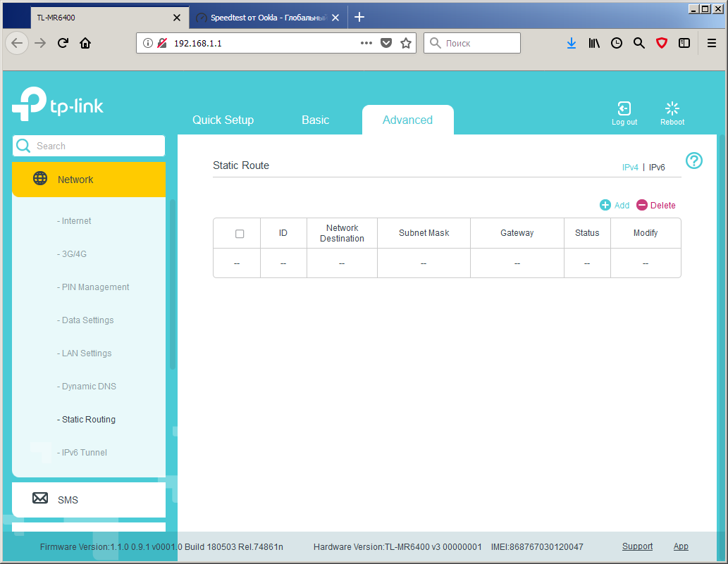Click the router menu Search field
This screenshot has width=728, height=564.
[89, 146]
